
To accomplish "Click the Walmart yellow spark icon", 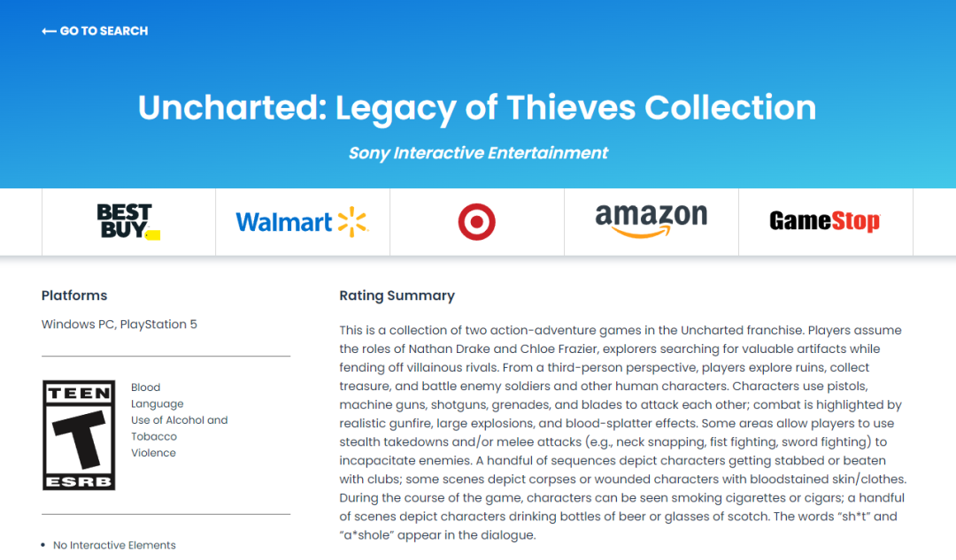I will coord(352,222).
